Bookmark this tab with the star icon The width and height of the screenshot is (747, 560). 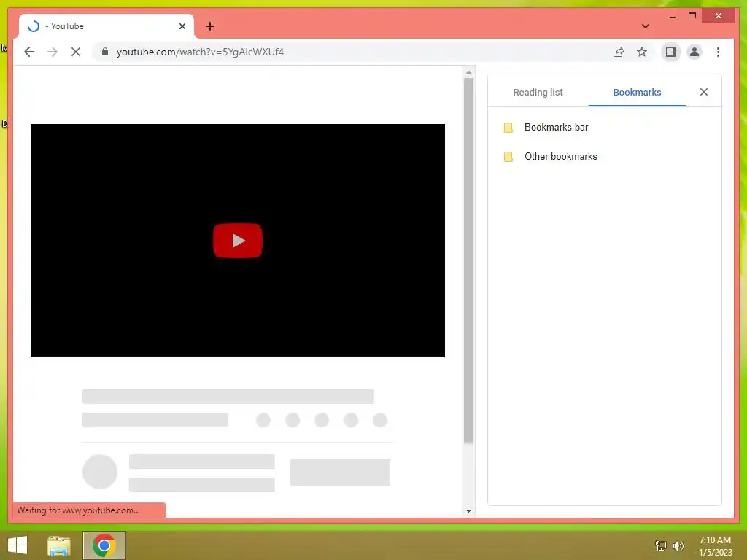[642, 52]
